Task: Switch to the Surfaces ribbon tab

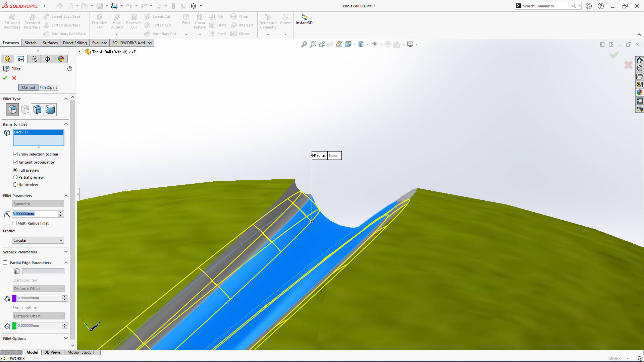Action: [50, 43]
